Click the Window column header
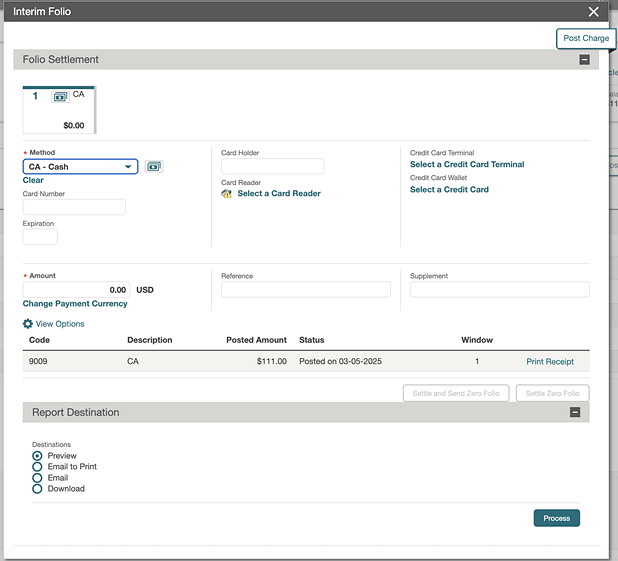This screenshot has height=561, width=618. 477,340
